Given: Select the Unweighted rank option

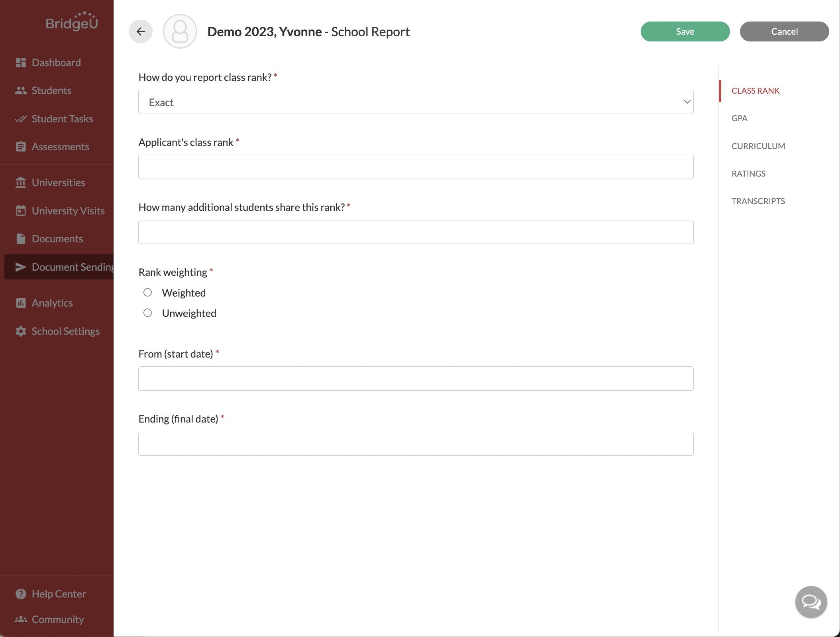Looking at the screenshot, I should (x=147, y=313).
